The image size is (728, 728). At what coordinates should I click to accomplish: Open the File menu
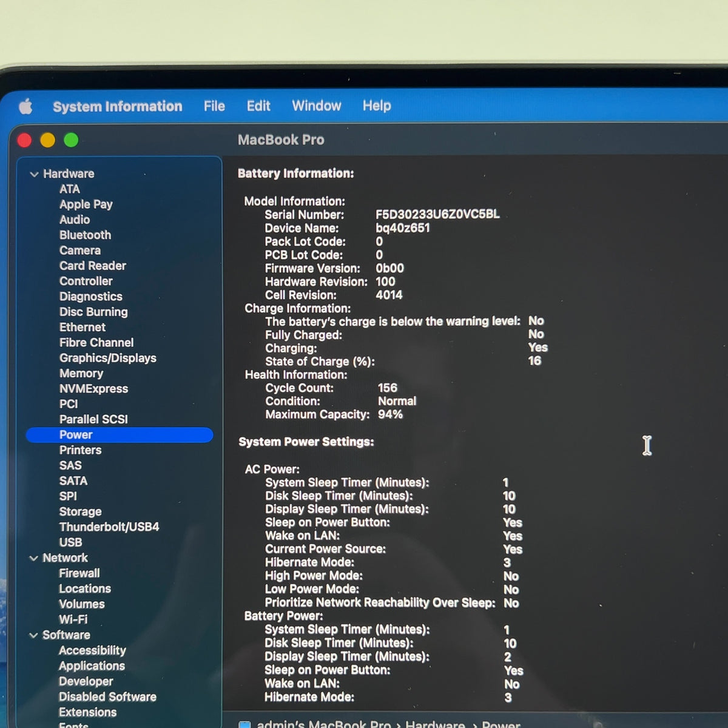(214, 106)
